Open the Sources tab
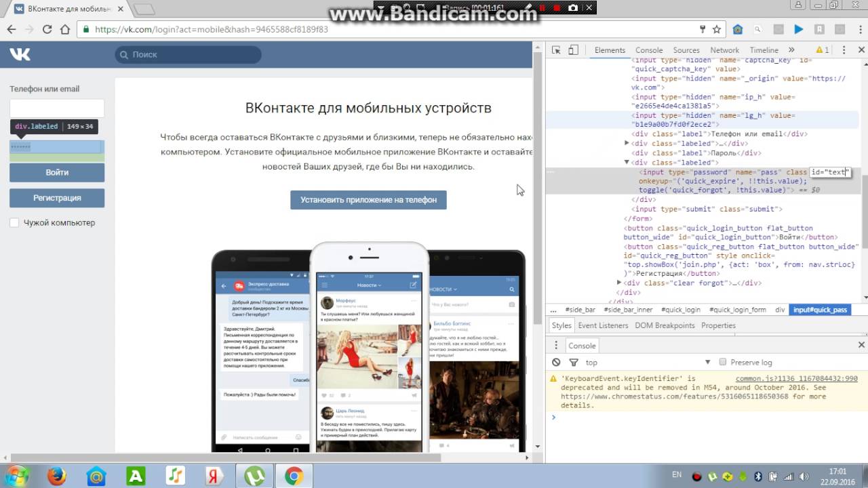This screenshot has width=868, height=488. pos(686,50)
